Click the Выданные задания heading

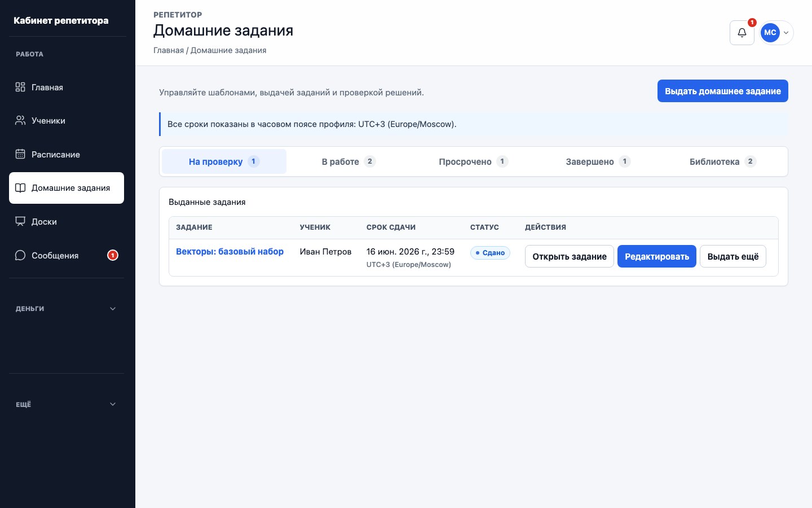pyautogui.click(x=207, y=202)
